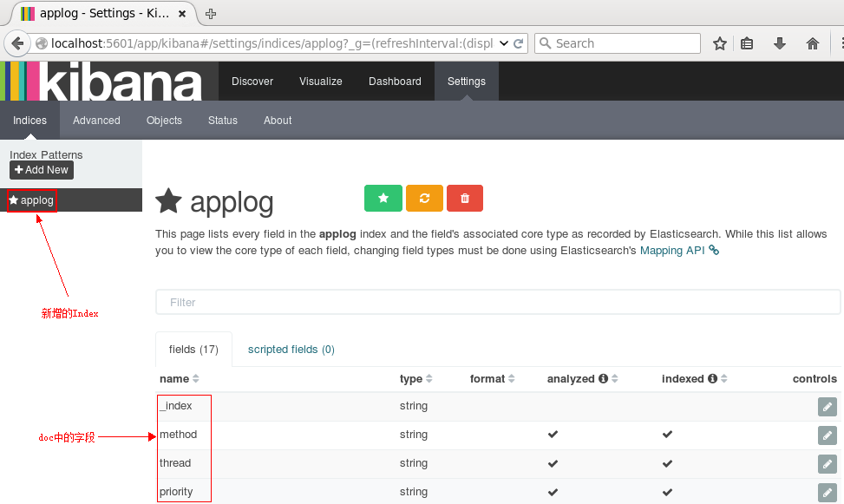Add a new index pattern
This screenshot has width=844, height=504.
point(41,170)
